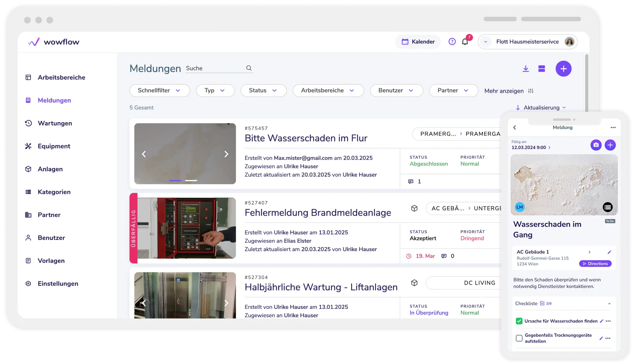This screenshot has width=633, height=364.
Task: Click the user avatar photo
Action: pos(569,42)
